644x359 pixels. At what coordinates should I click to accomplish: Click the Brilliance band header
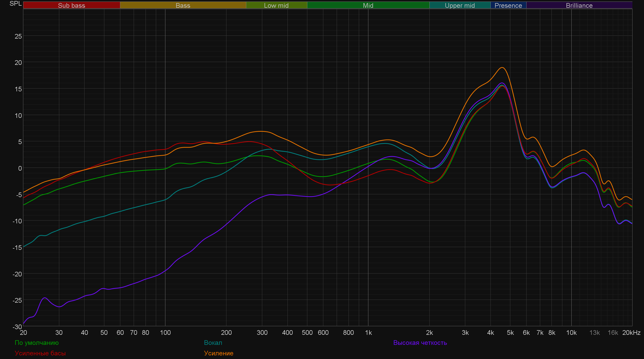pos(579,5)
